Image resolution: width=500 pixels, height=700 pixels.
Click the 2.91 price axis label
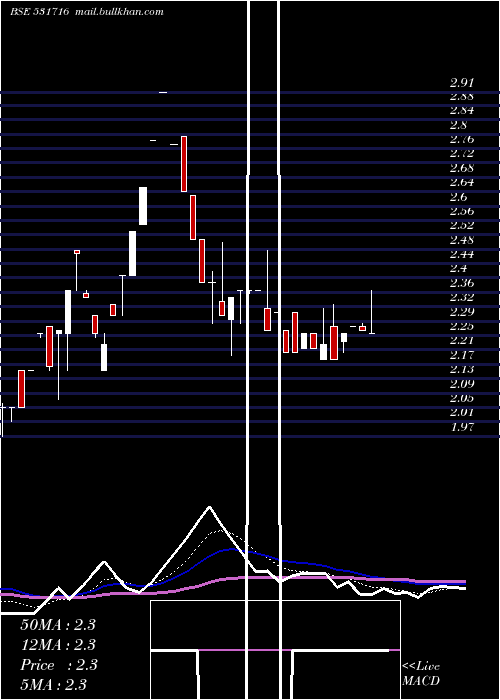pos(462,83)
